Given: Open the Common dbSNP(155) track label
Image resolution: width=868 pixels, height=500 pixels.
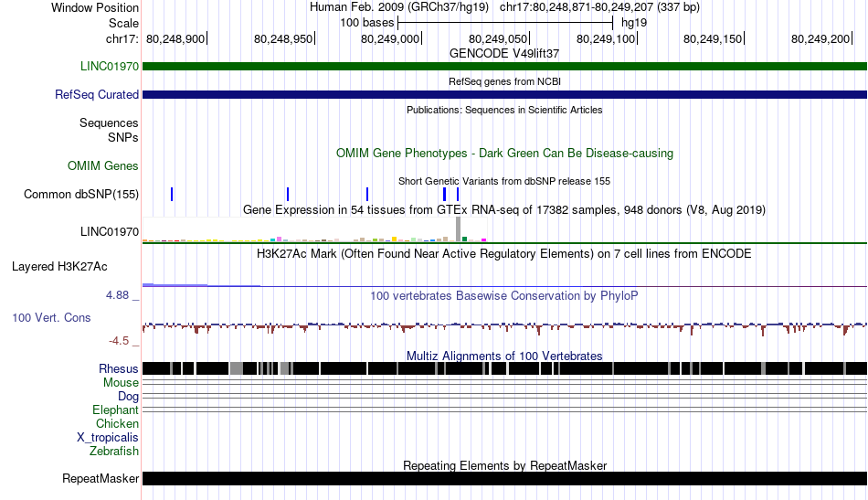Looking at the screenshot, I should pyautogui.click(x=81, y=195).
